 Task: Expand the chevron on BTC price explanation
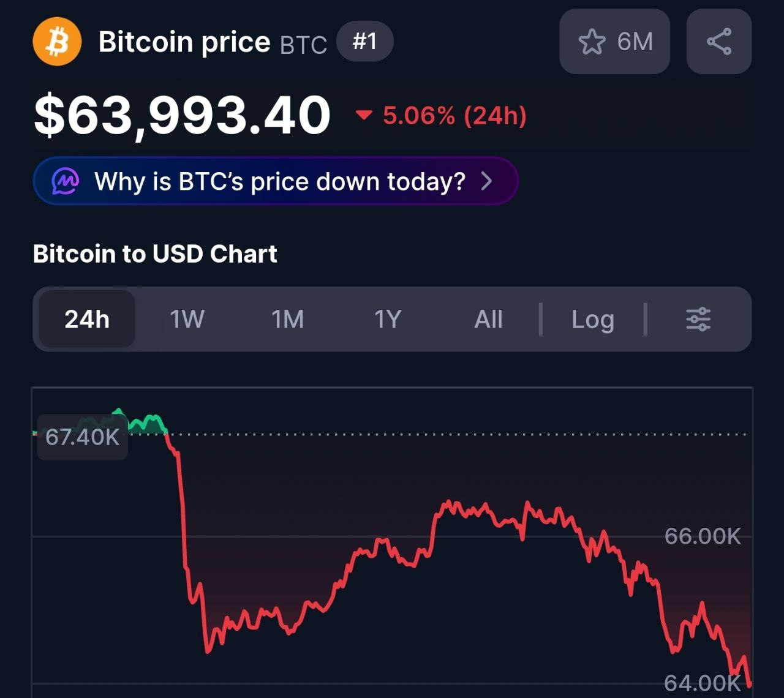coord(486,181)
